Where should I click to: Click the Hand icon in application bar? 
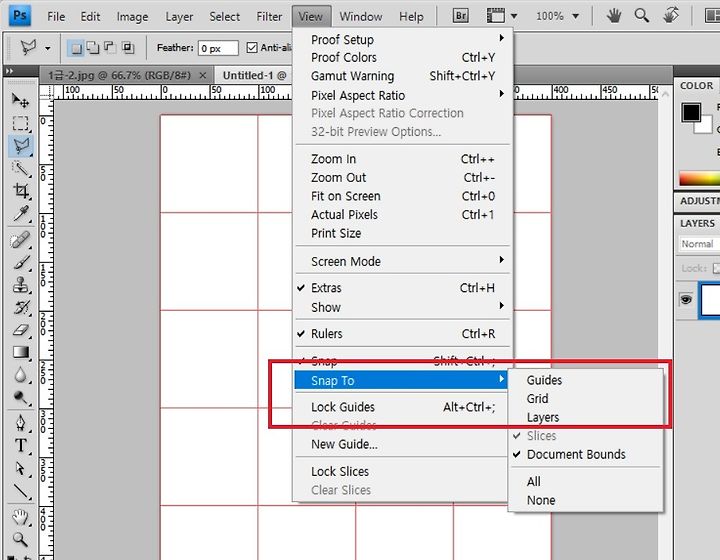[x=614, y=16]
